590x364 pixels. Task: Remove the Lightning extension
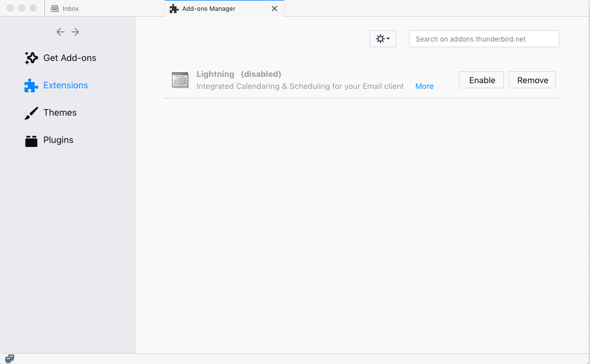click(x=532, y=80)
